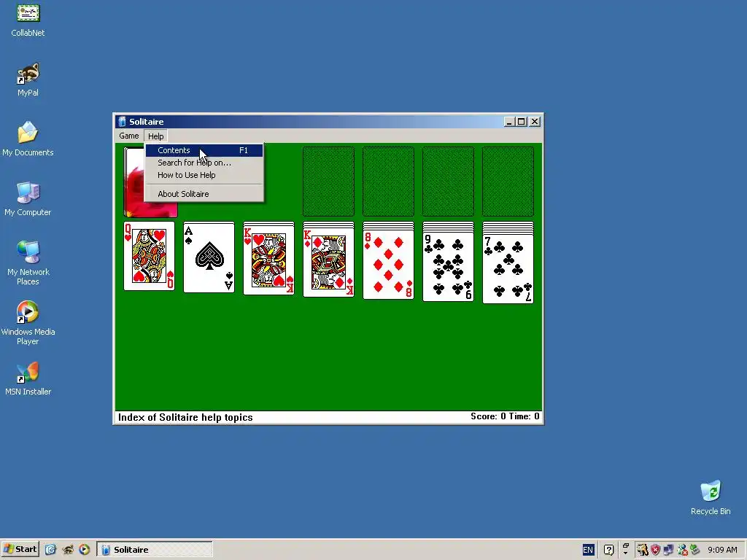Click the fourth empty foundation slot
747x560 pixels.
(508, 182)
